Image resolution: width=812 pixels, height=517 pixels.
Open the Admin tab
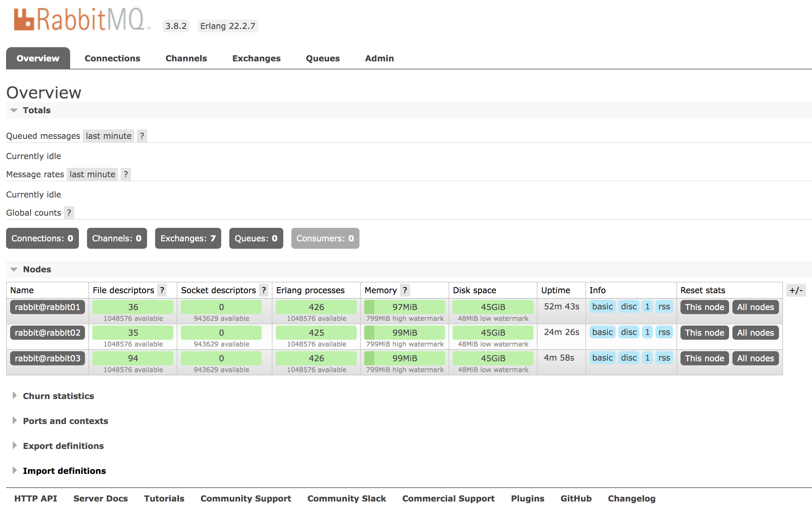click(x=379, y=58)
